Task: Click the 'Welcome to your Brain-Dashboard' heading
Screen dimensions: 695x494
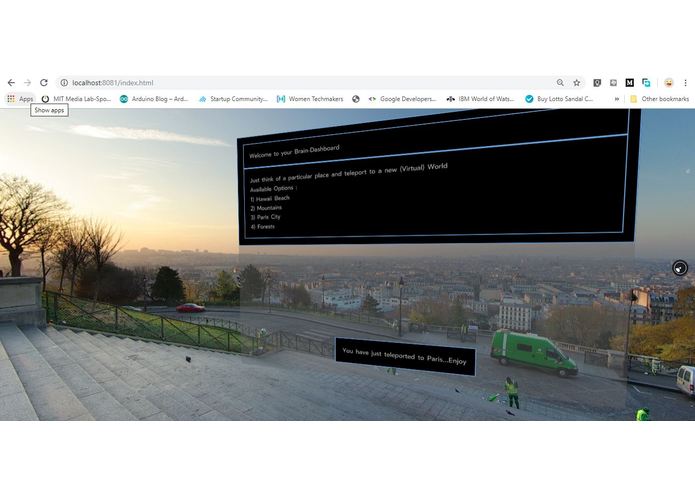Action: click(294, 152)
